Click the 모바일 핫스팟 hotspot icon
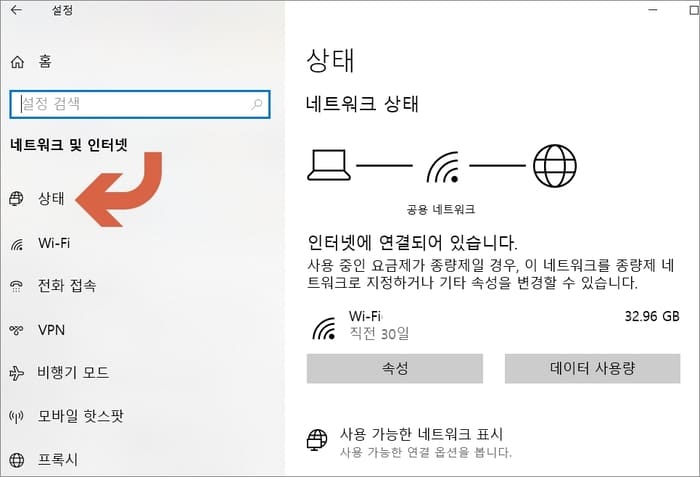700x477 pixels. tap(17, 417)
